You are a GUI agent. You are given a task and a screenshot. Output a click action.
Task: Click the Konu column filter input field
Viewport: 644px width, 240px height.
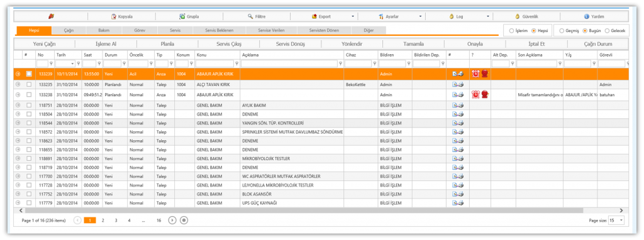tap(215, 63)
